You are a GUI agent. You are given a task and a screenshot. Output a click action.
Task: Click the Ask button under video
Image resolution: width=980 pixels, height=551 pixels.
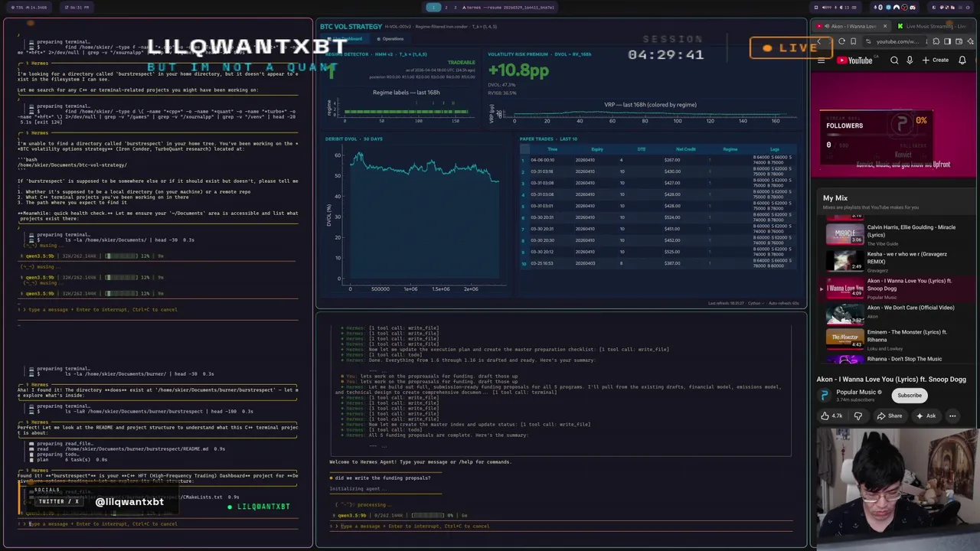pos(926,416)
